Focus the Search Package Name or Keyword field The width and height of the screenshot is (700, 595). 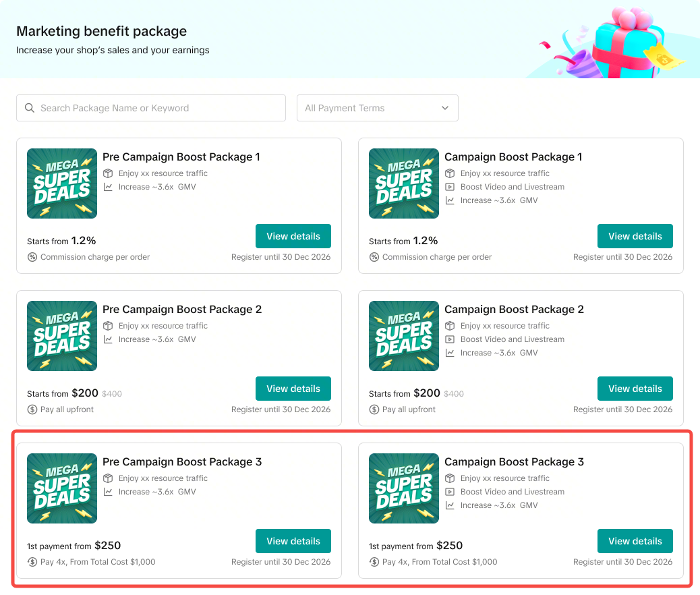pyautogui.click(x=151, y=108)
